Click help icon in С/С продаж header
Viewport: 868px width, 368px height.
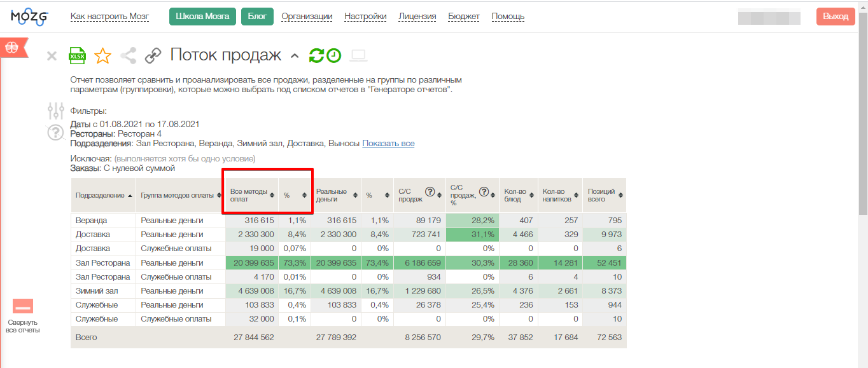point(430,191)
